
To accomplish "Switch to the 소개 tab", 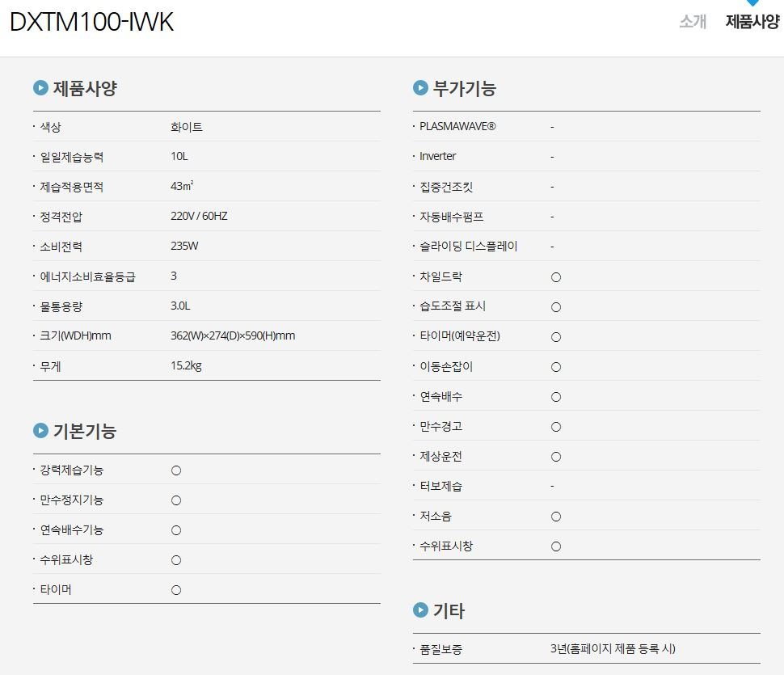I will tap(693, 22).
